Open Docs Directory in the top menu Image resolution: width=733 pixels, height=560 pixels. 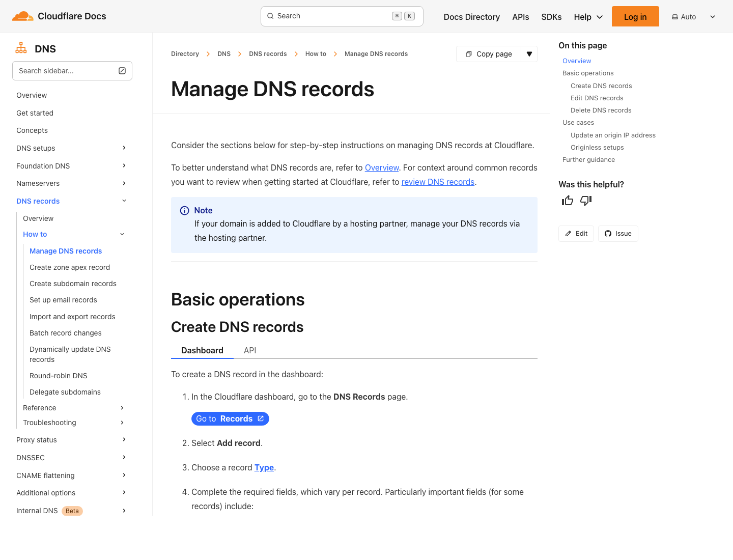coord(471,16)
